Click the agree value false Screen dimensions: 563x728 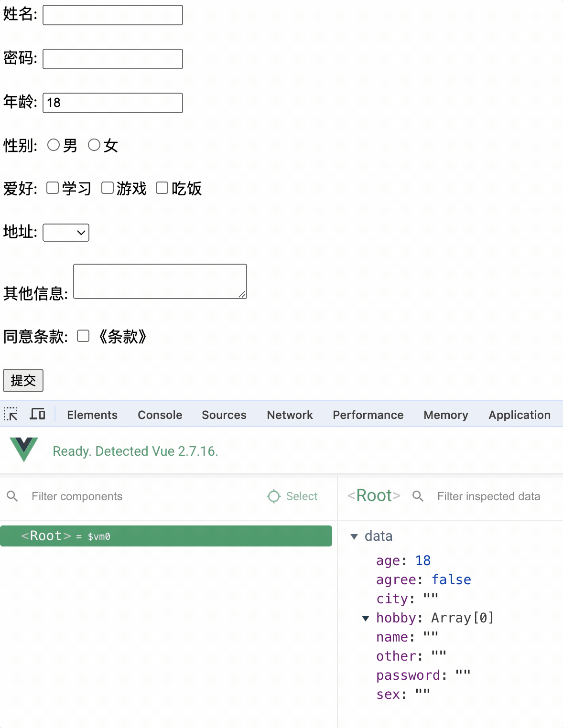click(451, 579)
